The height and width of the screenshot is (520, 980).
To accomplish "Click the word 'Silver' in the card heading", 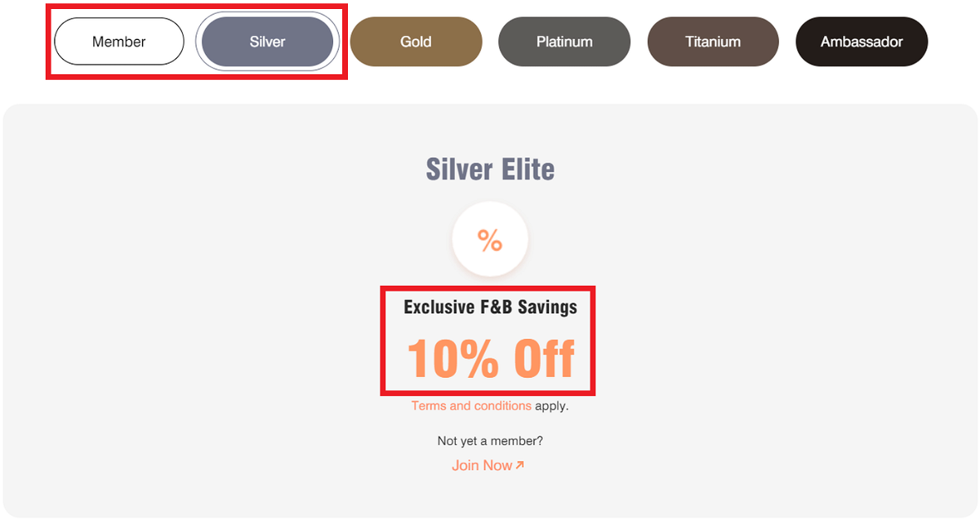I will click(x=461, y=170).
